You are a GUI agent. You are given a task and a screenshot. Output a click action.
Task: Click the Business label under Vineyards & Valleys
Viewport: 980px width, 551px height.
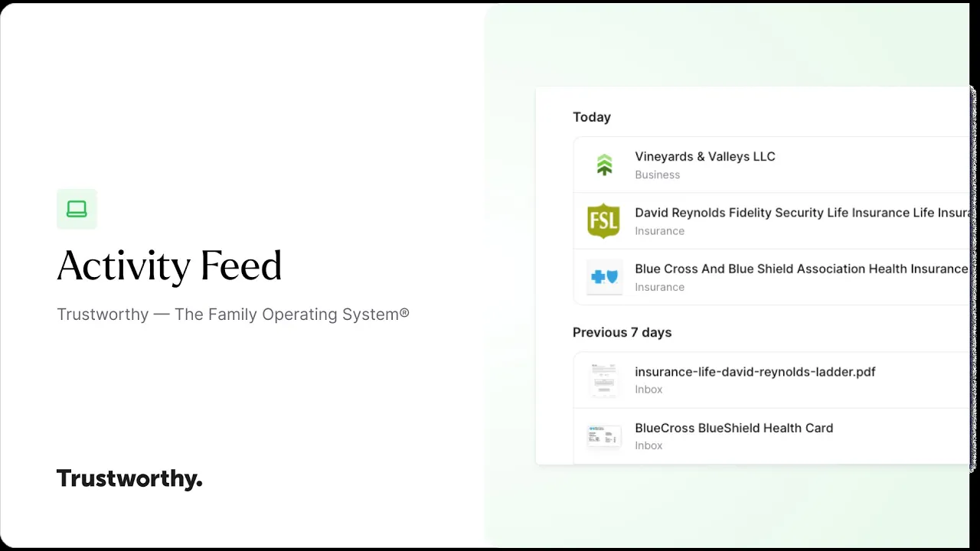pyautogui.click(x=657, y=174)
